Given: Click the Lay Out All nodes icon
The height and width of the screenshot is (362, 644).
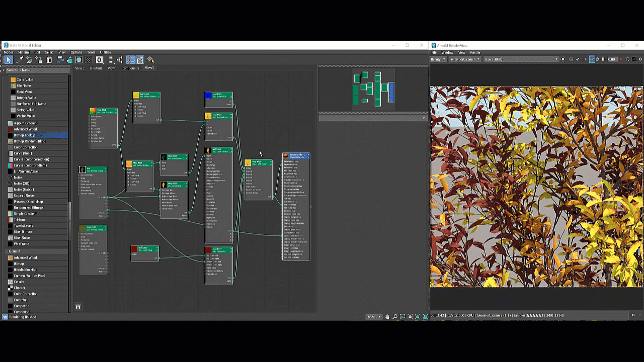Looking at the screenshot, I should pos(110,60).
